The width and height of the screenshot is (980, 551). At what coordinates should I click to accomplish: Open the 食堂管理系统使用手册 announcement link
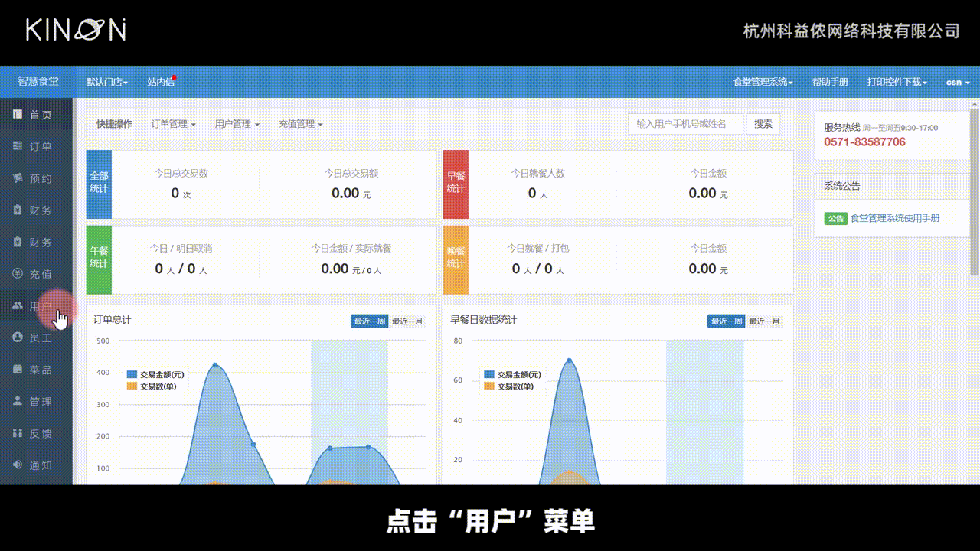point(895,218)
